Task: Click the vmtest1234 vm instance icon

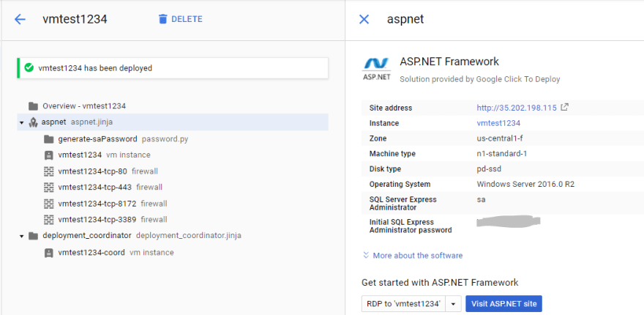Action: pos(49,155)
